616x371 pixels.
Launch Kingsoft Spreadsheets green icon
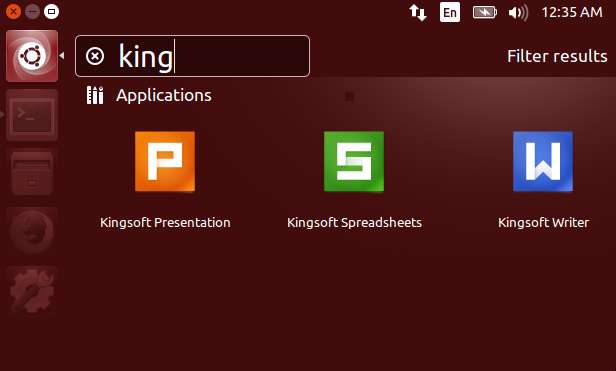point(354,162)
